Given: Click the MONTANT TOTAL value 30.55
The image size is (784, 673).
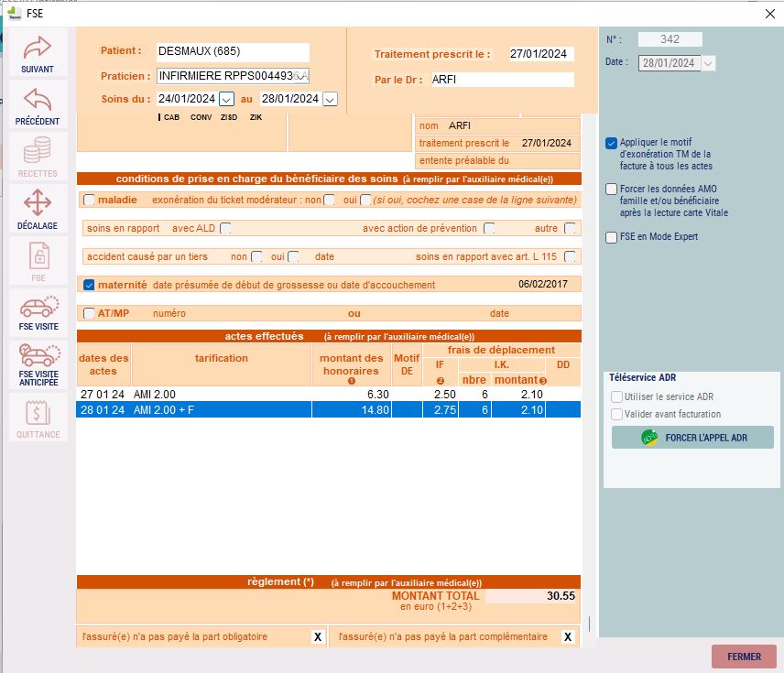Looking at the screenshot, I should click(x=532, y=596).
